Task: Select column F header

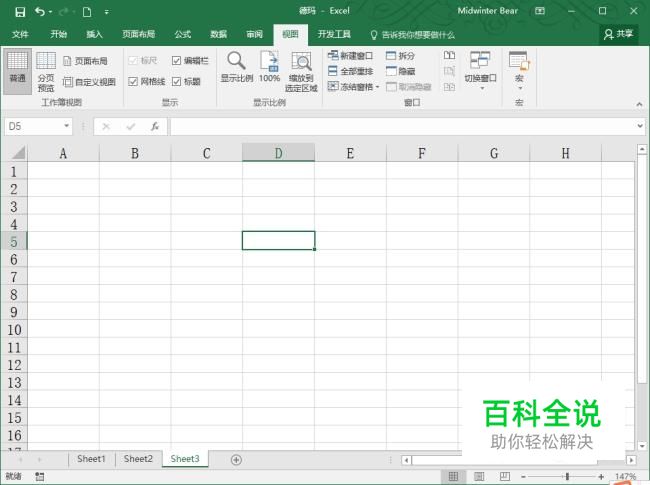Action: [x=422, y=153]
